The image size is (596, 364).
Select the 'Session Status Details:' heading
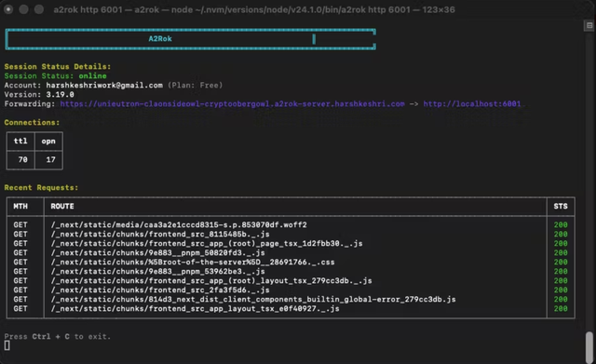58,66
